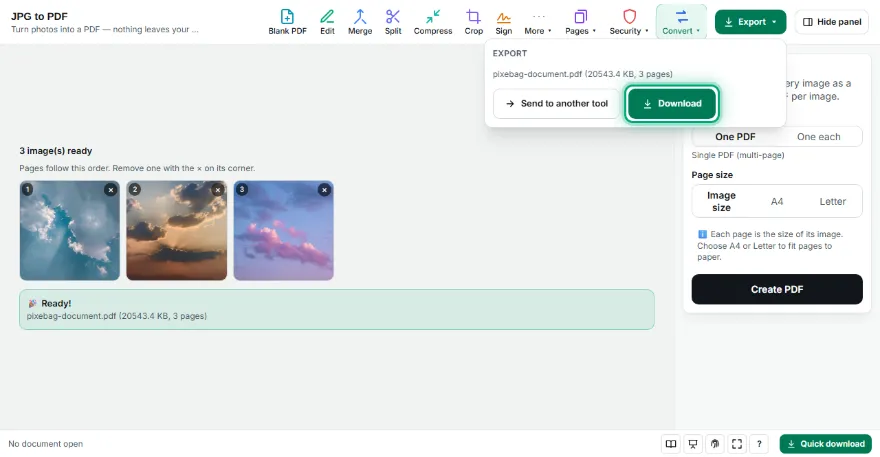Viewport: 880px width, 457px height.
Task: Open the Edit tool
Action: tap(327, 22)
